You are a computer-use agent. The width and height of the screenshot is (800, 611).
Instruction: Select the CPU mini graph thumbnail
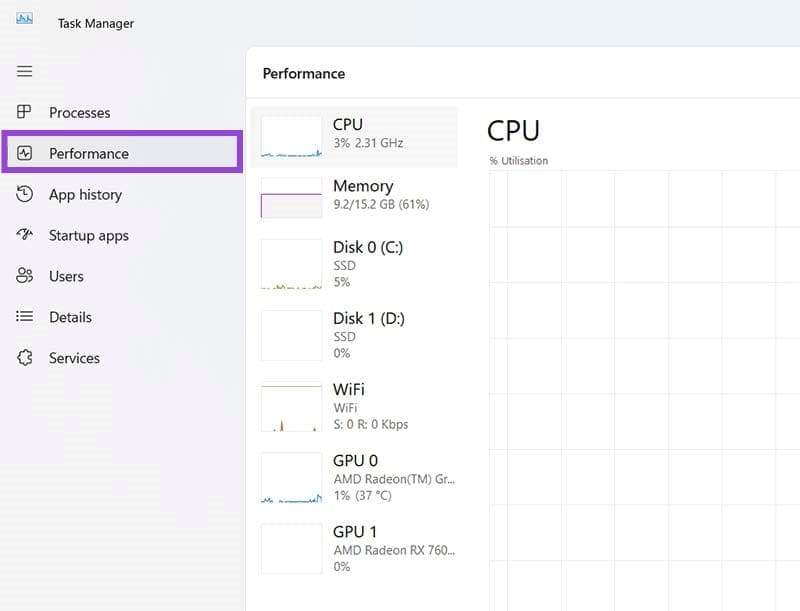(291, 137)
